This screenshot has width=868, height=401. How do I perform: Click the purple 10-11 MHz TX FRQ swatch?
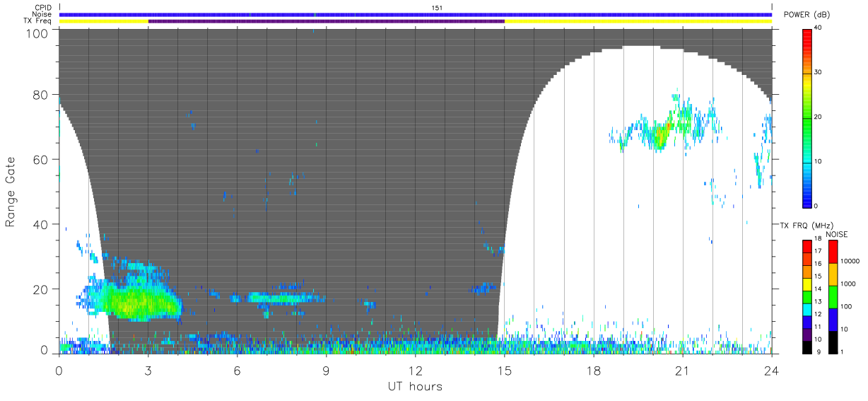tap(807, 334)
